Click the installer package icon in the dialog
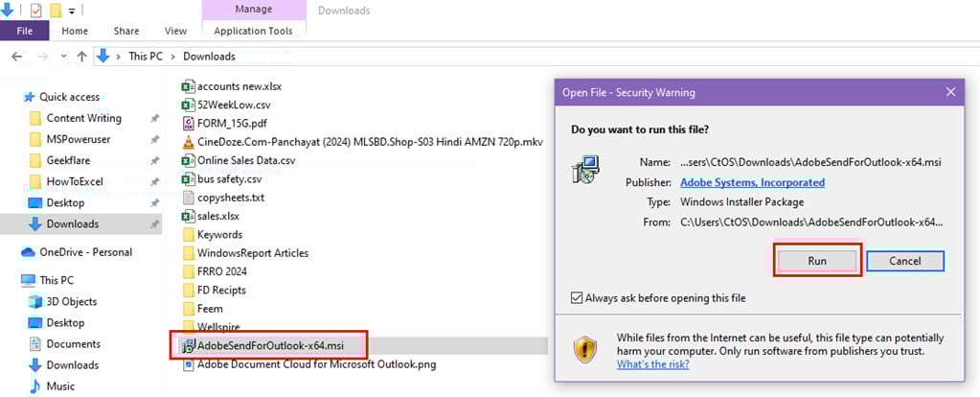Viewport: 980px width, 397px height. [x=586, y=169]
